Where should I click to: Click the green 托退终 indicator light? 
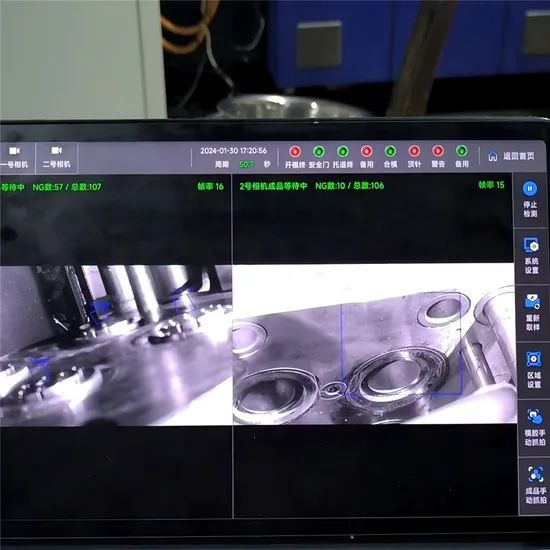tap(343, 152)
